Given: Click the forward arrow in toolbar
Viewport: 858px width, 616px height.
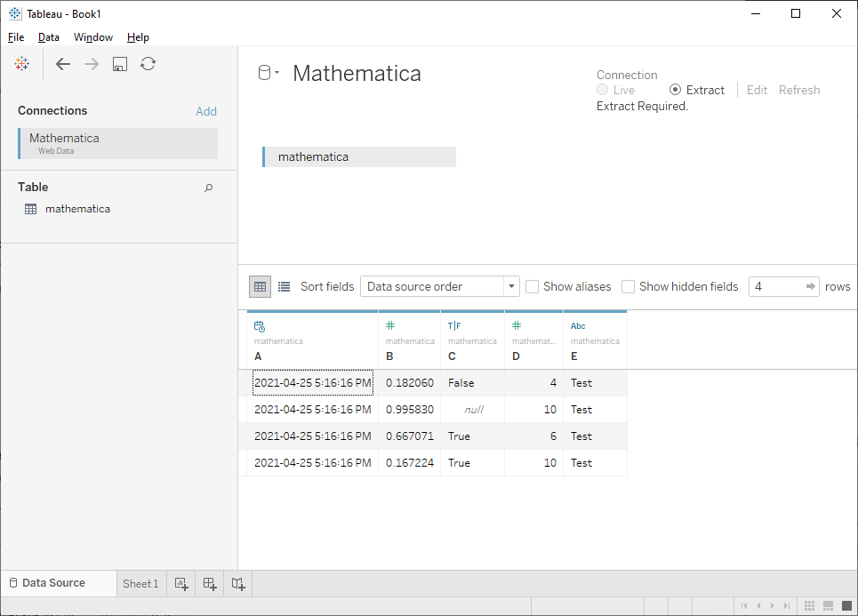Looking at the screenshot, I should pyautogui.click(x=92, y=64).
